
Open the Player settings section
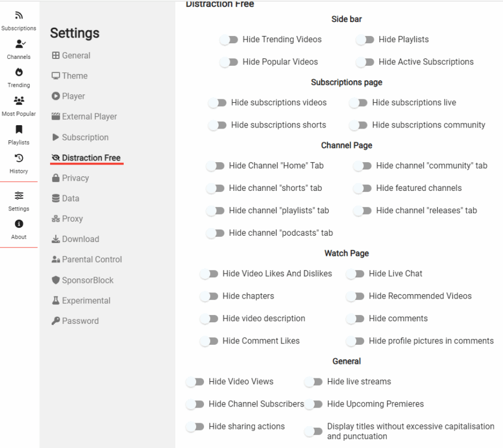(x=73, y=97)
